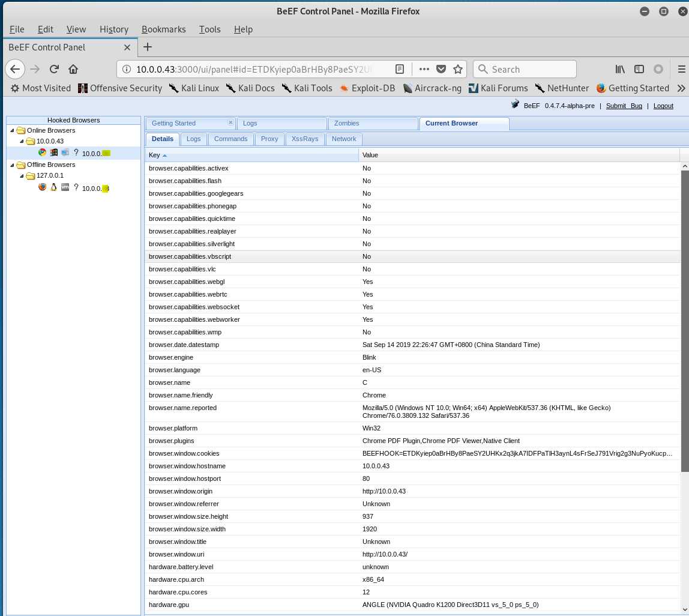Open the History menu
689x616 pixels.
[114, 29]
